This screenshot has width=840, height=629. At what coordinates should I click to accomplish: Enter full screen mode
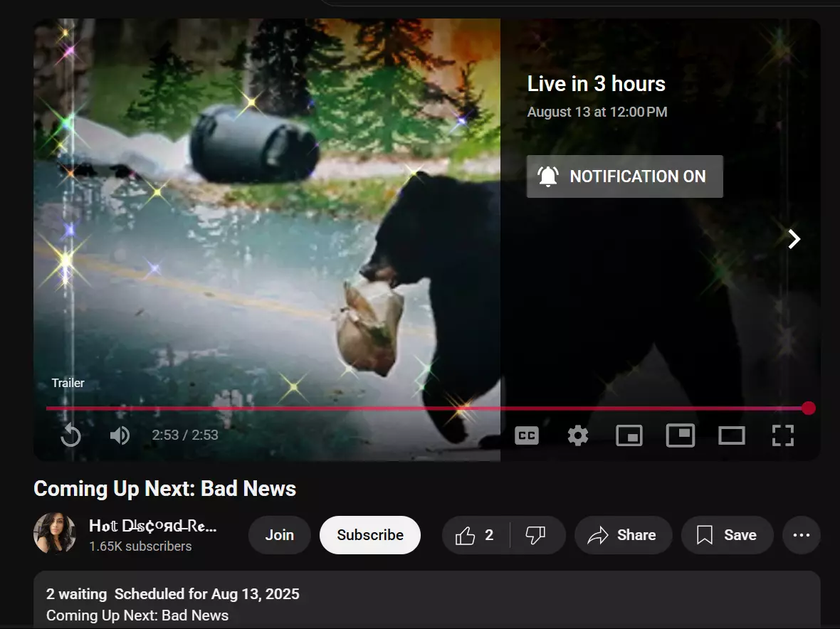[783, 435]
